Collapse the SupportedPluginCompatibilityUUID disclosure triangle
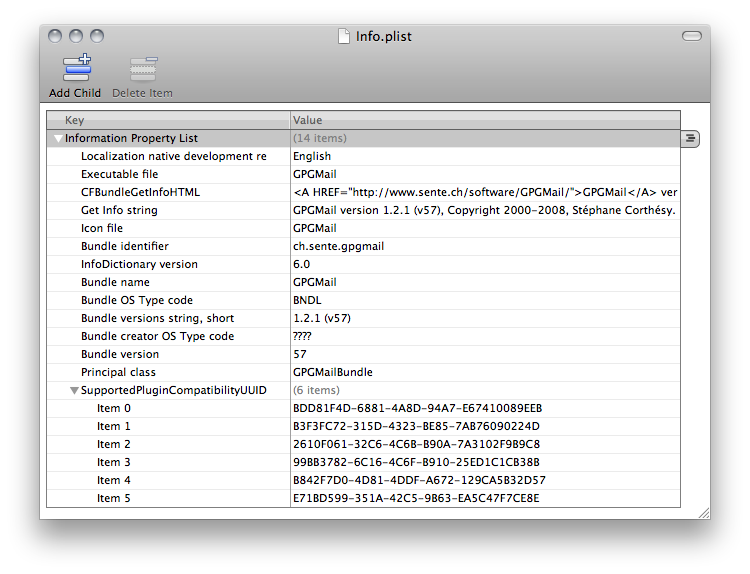The image size is (750, 574). tap(74, 391)
